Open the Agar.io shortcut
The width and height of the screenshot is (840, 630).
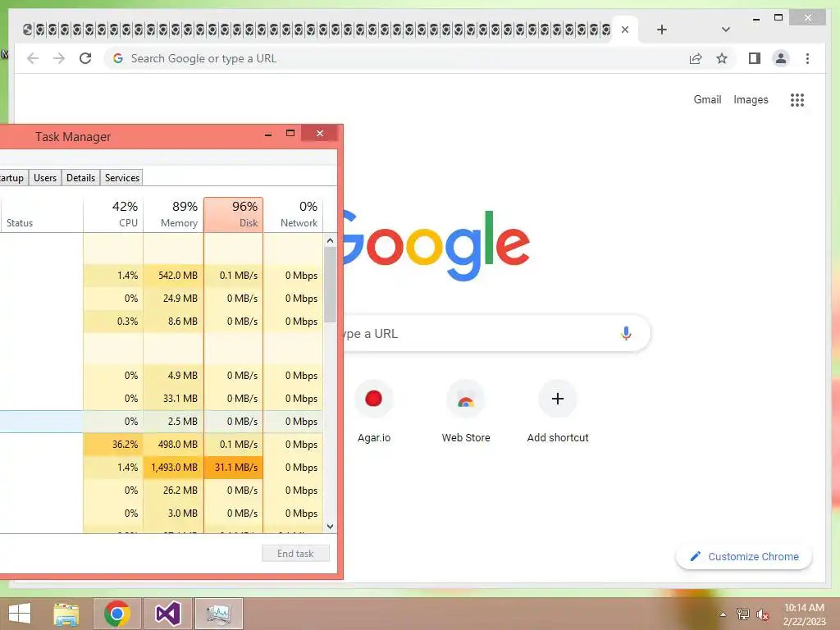click(374, 412)
